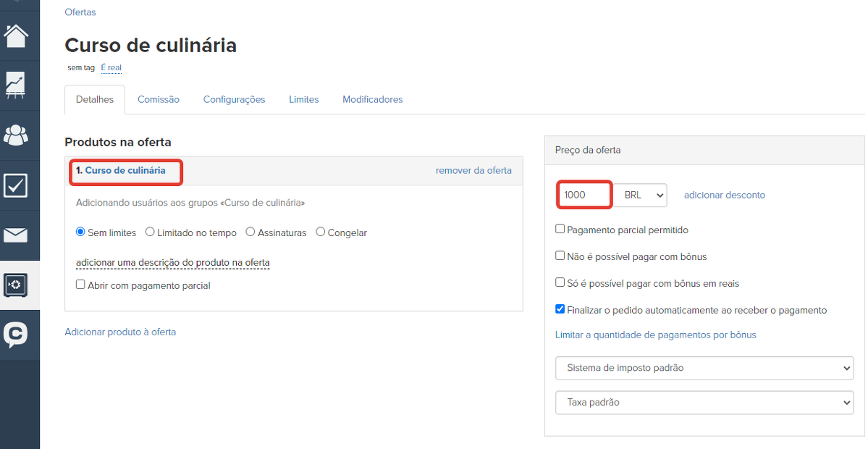
Task: Disable Finalizar o pedido automaticamente checkbox
Action: tap(560, 309)
